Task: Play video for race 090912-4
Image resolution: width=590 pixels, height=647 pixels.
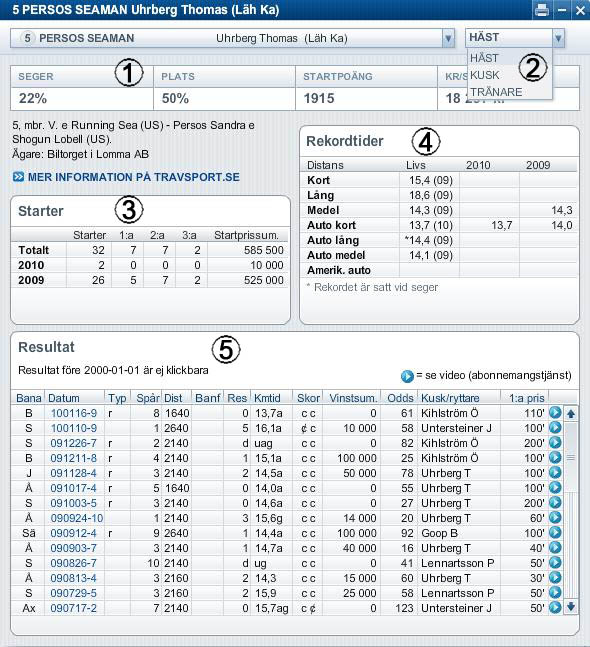Action: click(555, 532)
